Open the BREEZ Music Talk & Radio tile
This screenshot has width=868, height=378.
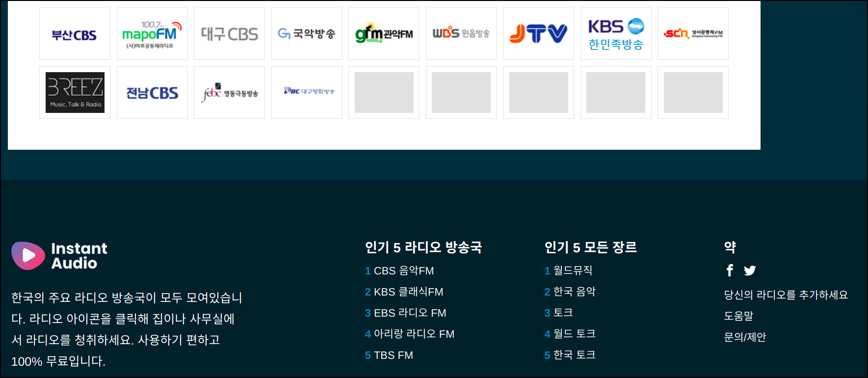point(75,92)
